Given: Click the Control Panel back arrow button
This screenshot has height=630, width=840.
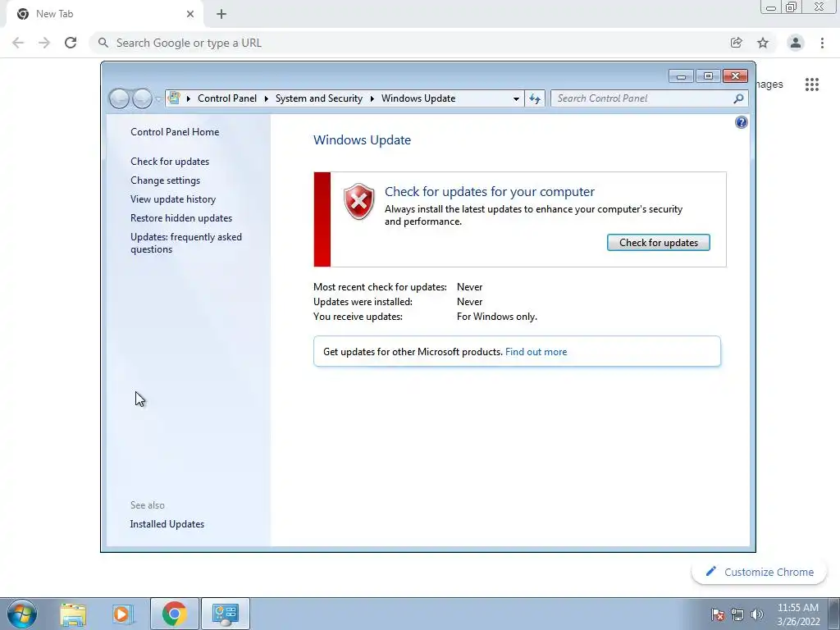Looking at the screenshot, I should pos(119,98).
